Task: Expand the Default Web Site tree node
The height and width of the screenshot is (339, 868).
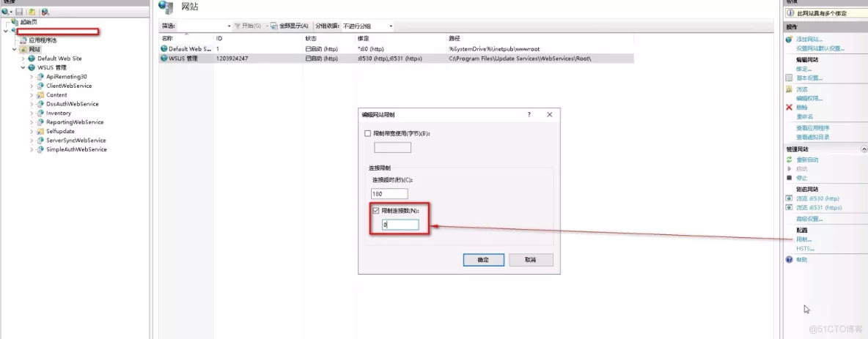Action: 23,59
